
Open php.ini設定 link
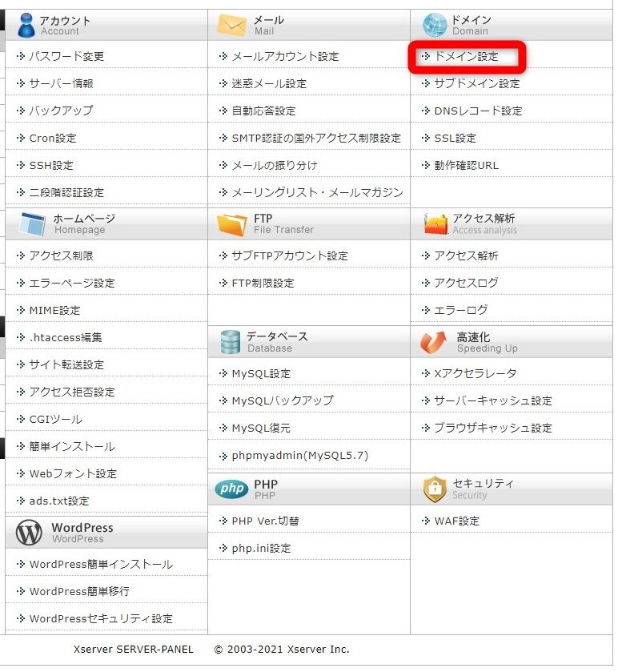(x=261, y=549)
